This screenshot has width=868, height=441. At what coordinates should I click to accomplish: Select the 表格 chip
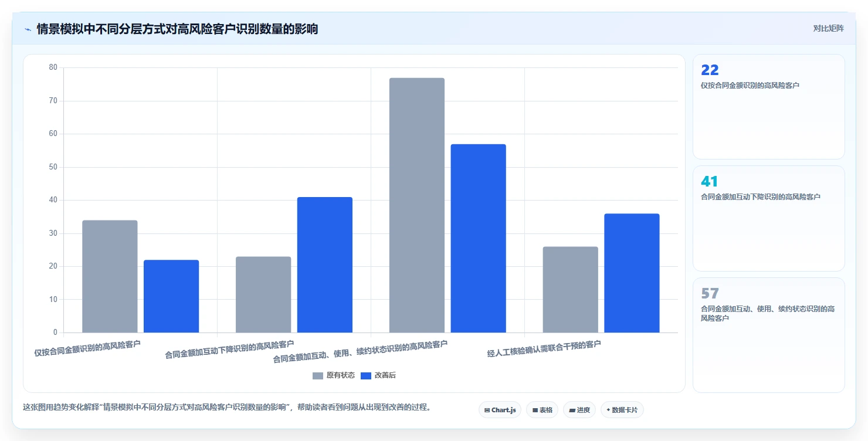click(x=542, y=410)
